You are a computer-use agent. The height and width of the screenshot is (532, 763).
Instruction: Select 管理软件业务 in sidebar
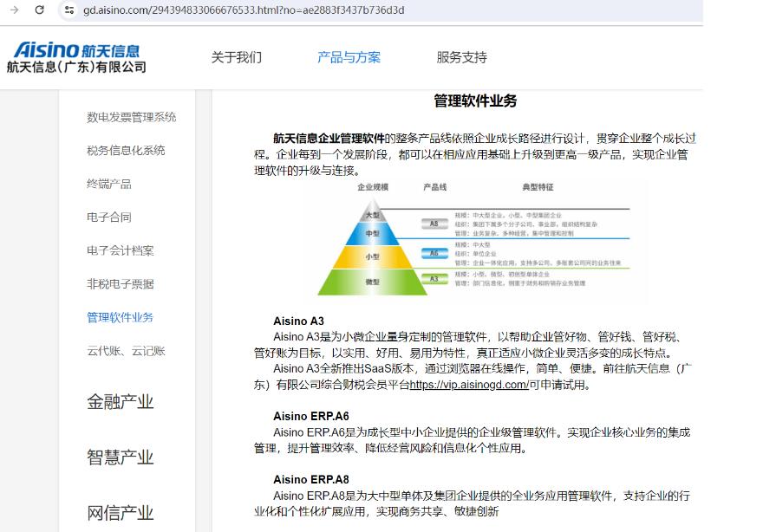[x=120, y=317]
